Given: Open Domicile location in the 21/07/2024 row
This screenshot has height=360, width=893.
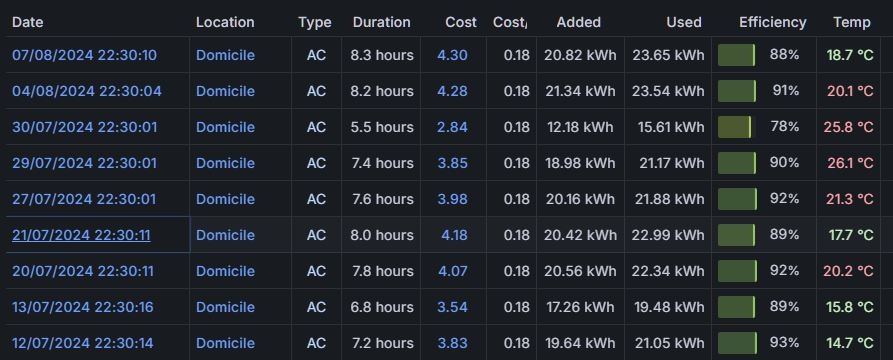Looking at the screenshot, I should [x=226, y=235].
